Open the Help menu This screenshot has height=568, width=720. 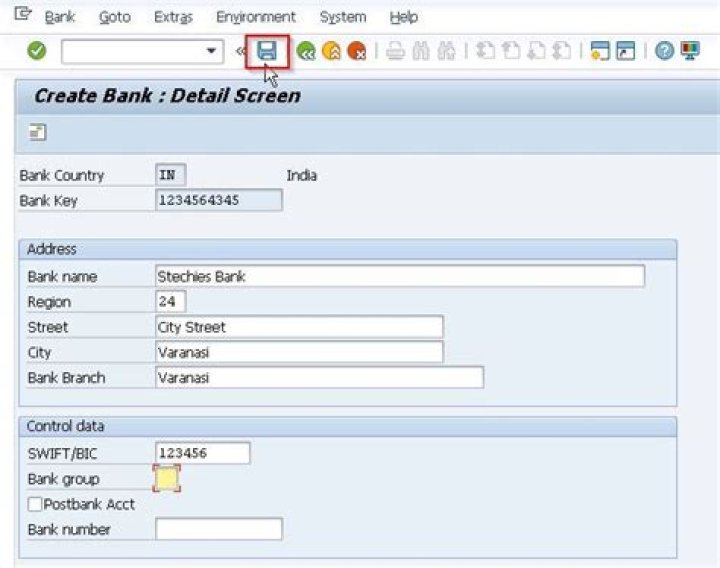404,17
